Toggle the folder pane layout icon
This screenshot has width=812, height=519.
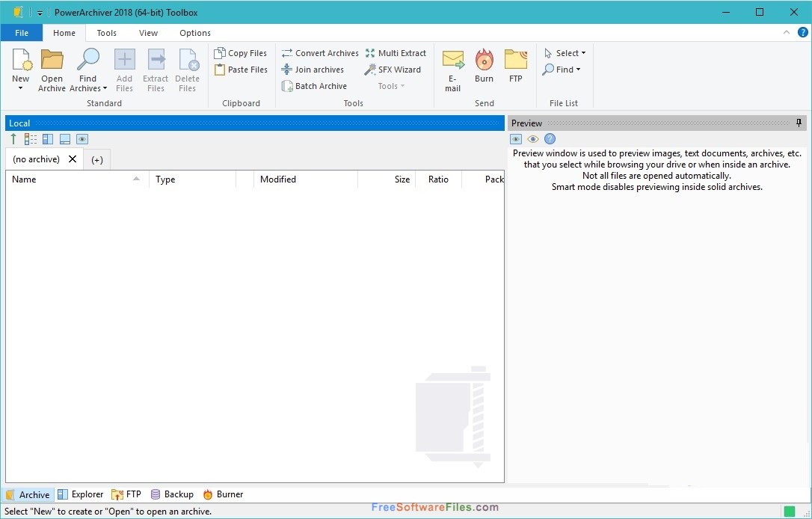click(48, 139)
